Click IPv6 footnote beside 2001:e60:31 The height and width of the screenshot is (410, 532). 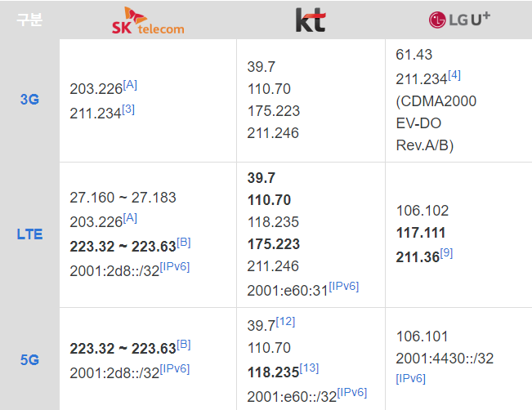343,285
